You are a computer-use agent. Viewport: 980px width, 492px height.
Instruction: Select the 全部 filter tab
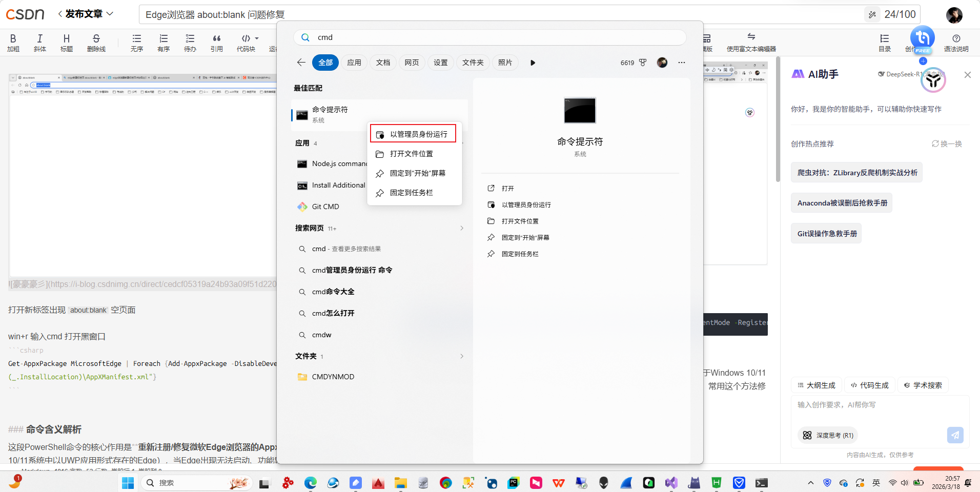point(325,63)
